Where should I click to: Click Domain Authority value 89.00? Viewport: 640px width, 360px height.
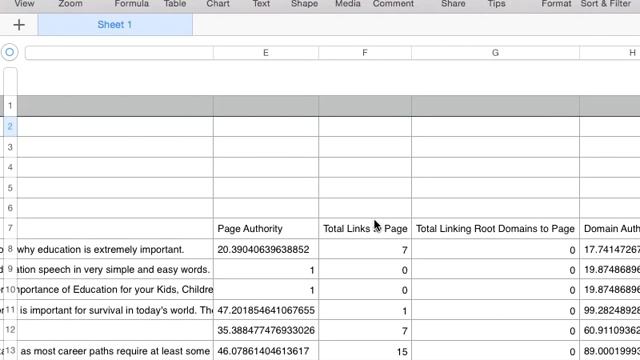click(x=610, y=351)
